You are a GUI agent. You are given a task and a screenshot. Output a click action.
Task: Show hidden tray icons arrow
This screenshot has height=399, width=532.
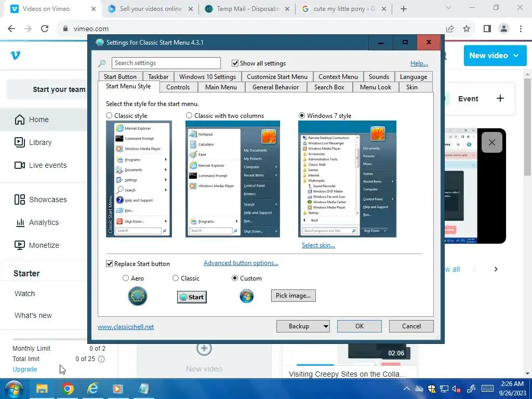[x=406, y=389]
